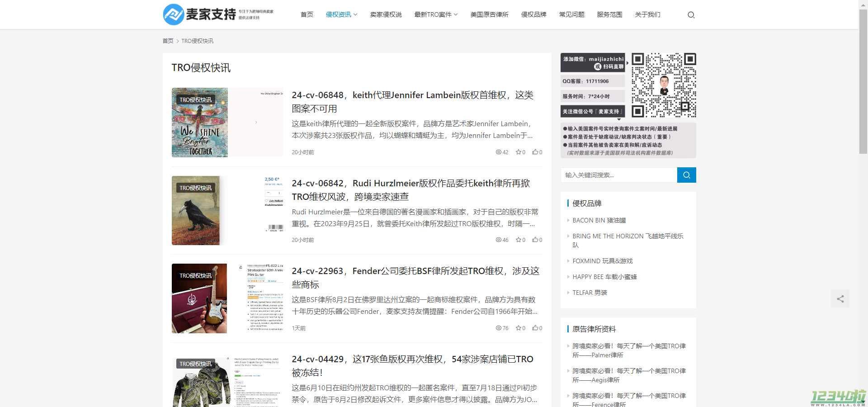Click views icon on 24-cv-06848 article
This screenshot has width=868, height=407.
(x=499, y=152)
